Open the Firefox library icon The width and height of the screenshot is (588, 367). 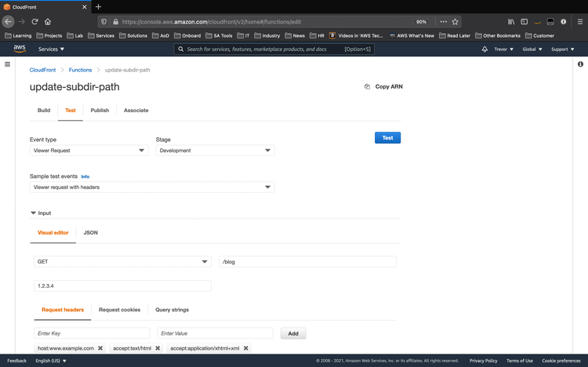511,22
